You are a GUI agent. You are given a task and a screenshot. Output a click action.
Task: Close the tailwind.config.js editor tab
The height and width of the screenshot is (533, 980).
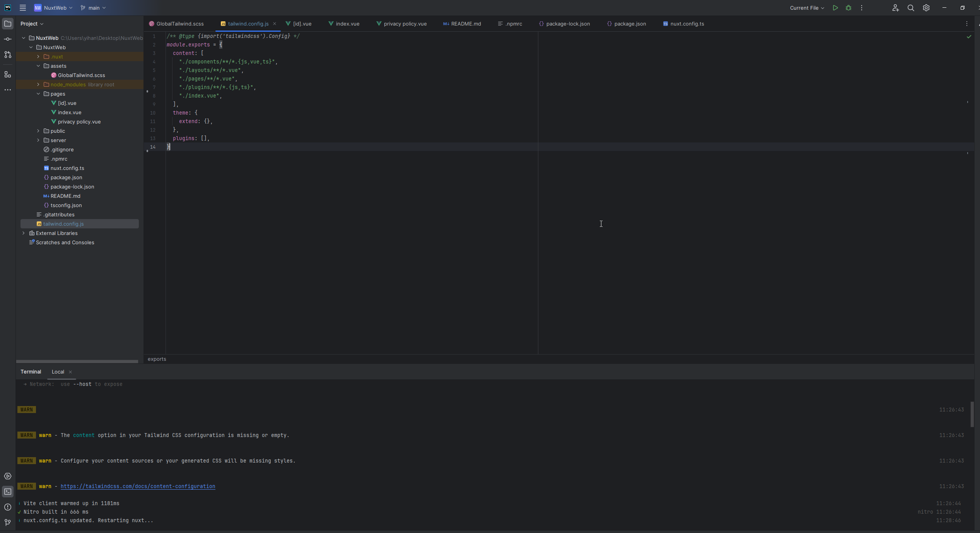pyautogui.click(x=275, y=24)
